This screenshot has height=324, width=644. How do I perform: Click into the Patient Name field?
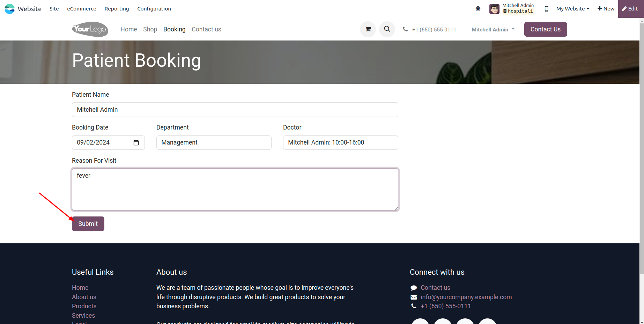(235, 110)
